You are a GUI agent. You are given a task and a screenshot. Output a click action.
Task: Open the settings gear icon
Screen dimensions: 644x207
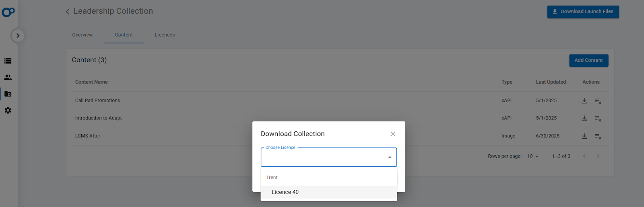click(8, 111)
